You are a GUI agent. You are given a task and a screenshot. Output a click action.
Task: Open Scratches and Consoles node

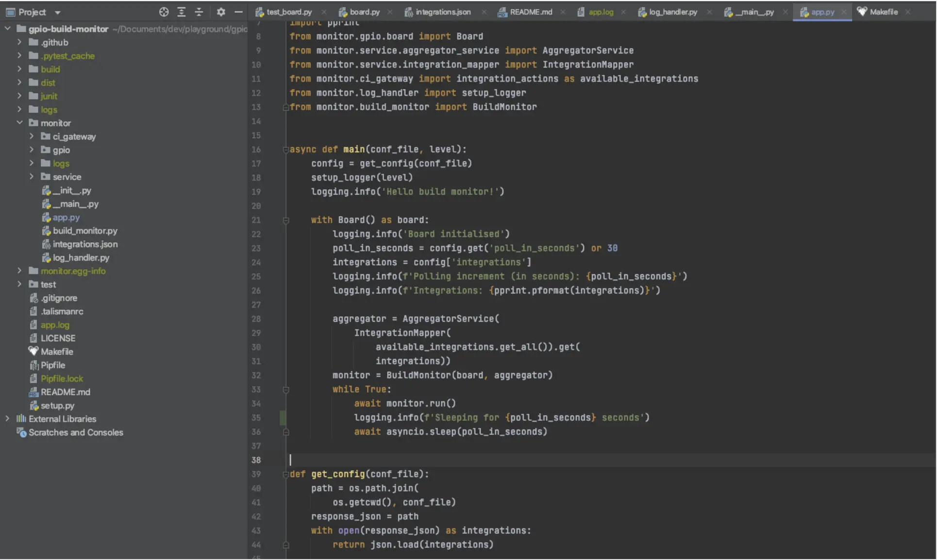click(76, 432)
